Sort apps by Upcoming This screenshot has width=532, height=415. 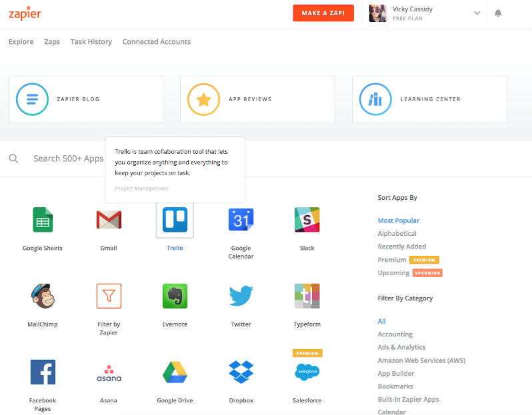tap(393, 273)
